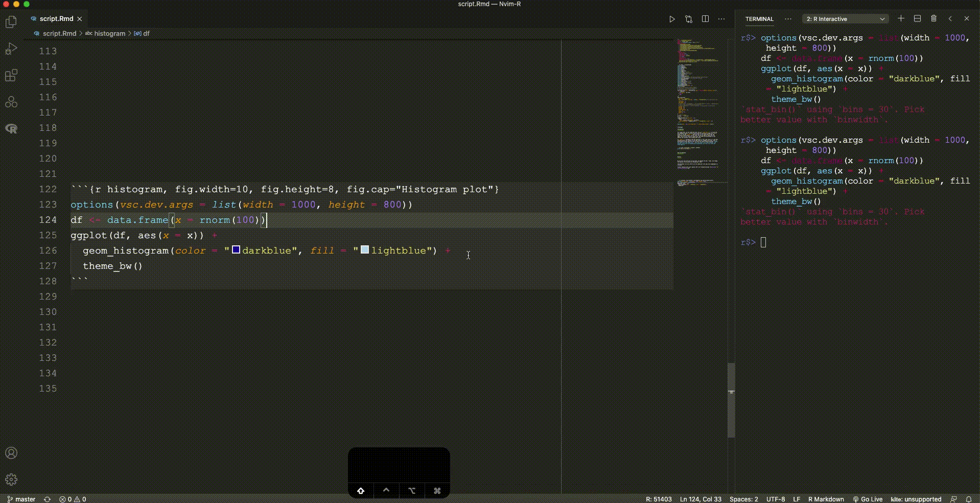This screenshot has height=503, width=980.
Task: Split the terminal panel
Action: (x=917, y=18)
